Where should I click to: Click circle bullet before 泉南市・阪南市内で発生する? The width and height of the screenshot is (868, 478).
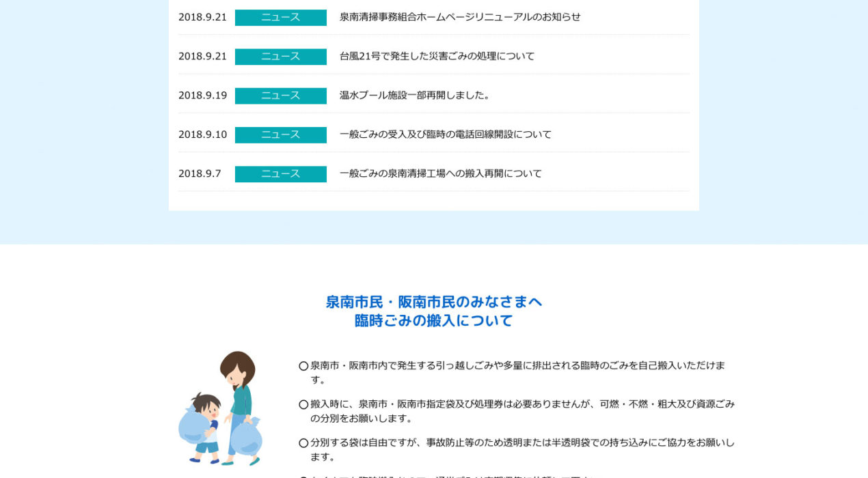point(303,366)
